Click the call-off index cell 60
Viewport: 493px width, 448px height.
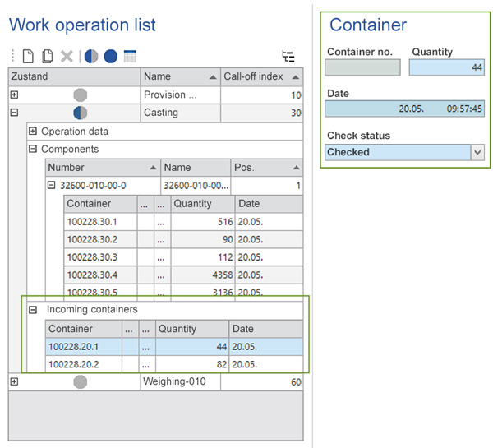[x=262, y=382]
